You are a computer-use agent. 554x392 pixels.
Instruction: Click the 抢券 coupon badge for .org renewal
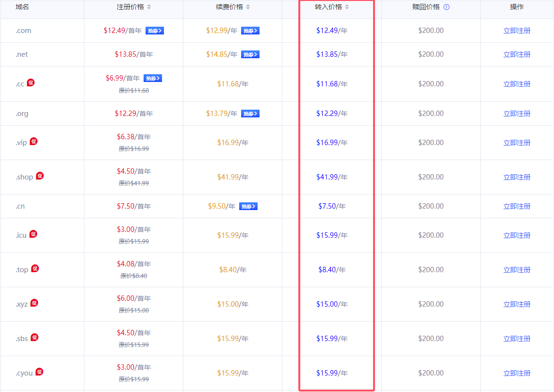250,114
